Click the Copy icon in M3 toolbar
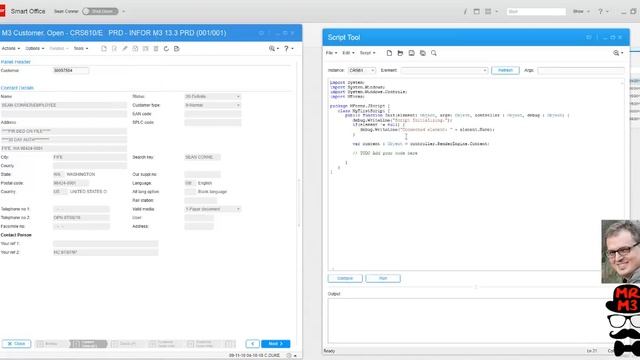 click(x=135, y=49)
